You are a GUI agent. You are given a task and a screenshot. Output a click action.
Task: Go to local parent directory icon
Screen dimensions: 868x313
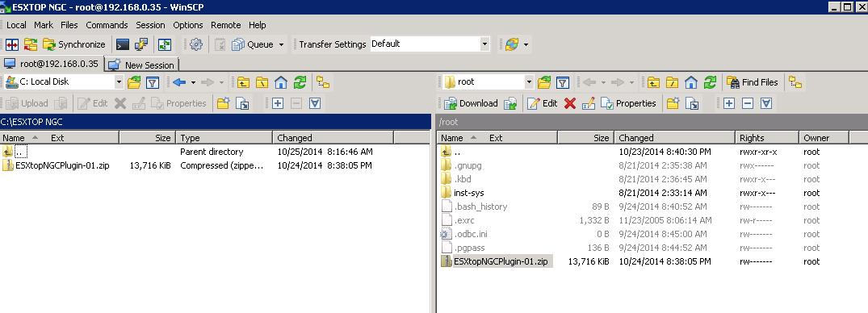point(243,82)
